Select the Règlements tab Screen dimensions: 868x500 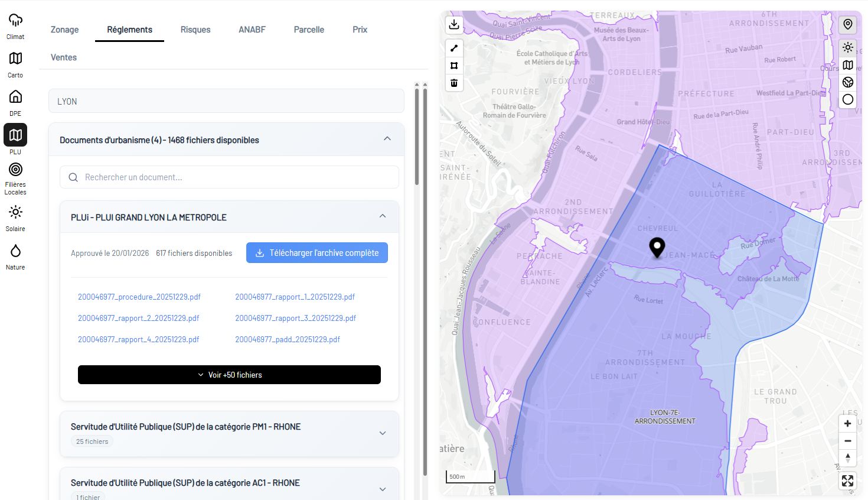click(x=129, y=30)
